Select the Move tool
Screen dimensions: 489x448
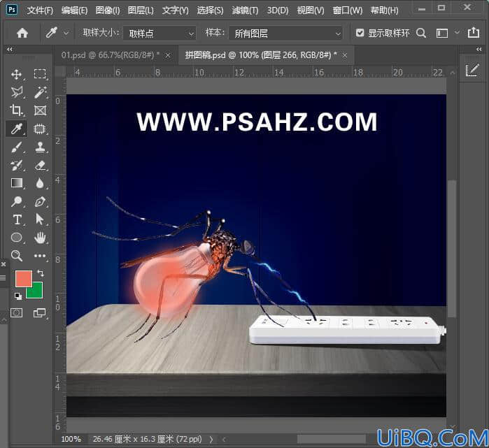click(17, 74)
